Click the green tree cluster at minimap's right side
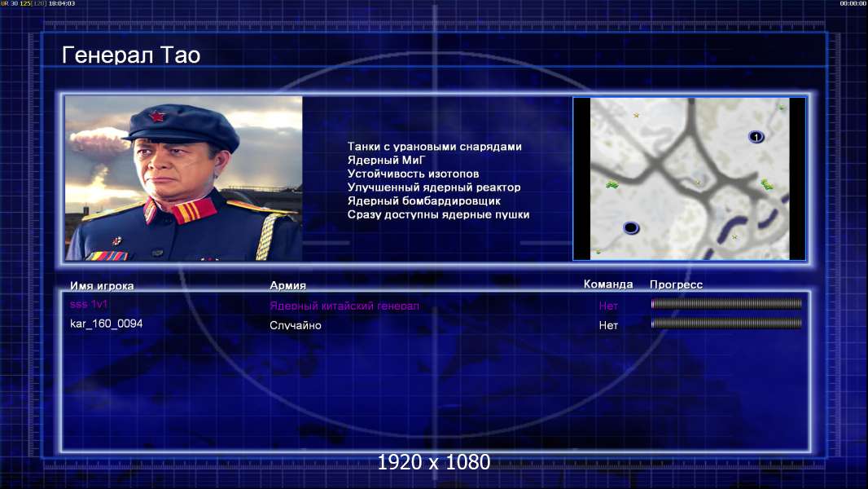The height and width of the screenshot is (489, 868). click(767, 184)
